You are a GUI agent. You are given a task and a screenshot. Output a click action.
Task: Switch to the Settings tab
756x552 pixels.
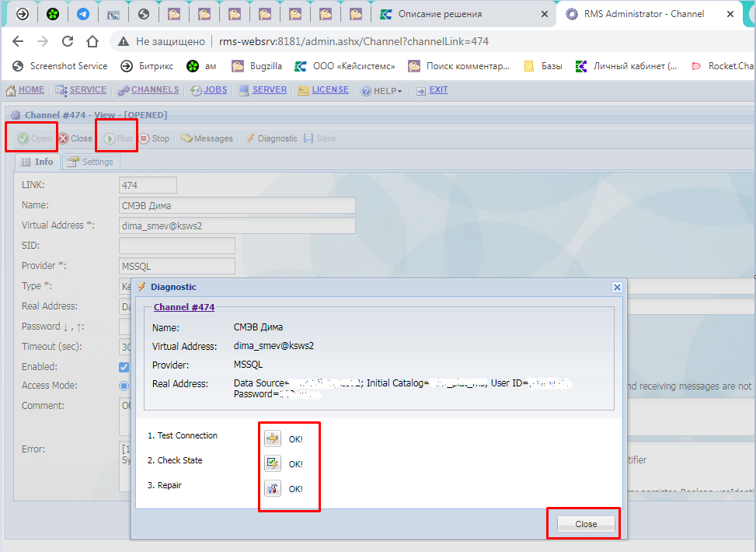(x=91, y=162)
